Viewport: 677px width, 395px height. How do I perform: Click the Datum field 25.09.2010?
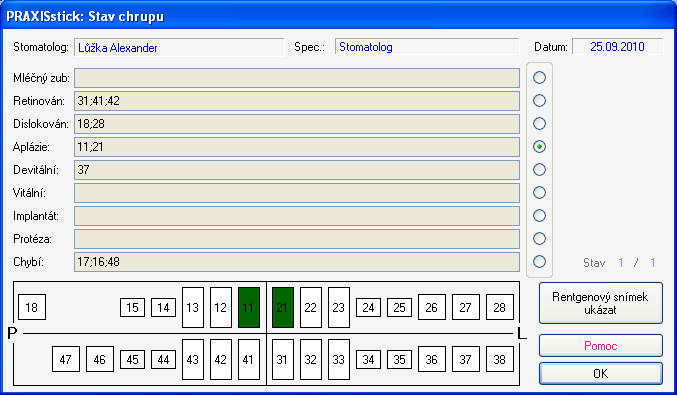click(x=617, y=47)
